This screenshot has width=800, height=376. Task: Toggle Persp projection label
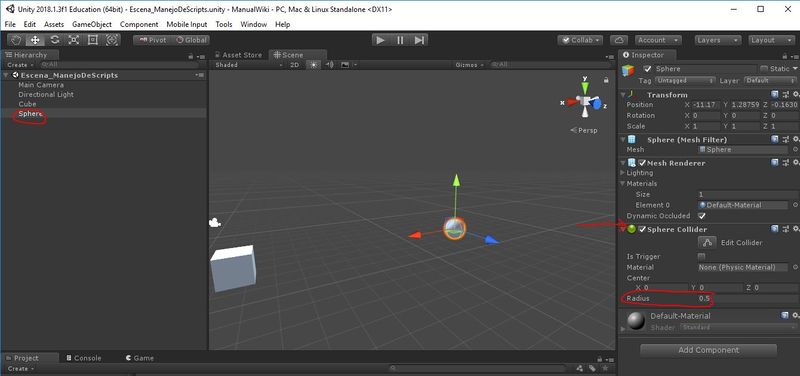pos(584,130)
